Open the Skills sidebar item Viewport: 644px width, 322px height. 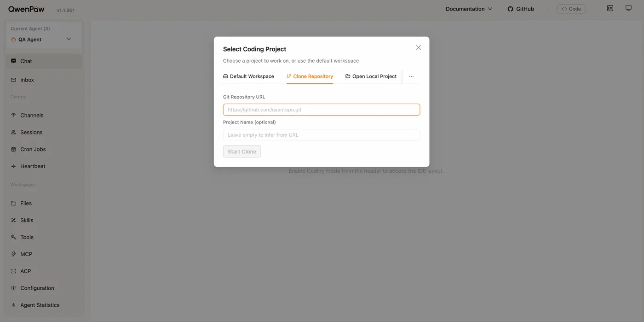coord(44,220)
